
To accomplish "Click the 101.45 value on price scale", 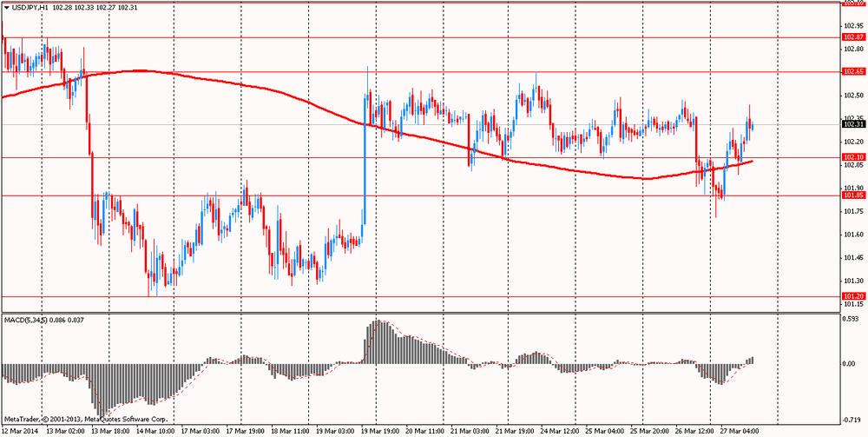I will [853, 257].
